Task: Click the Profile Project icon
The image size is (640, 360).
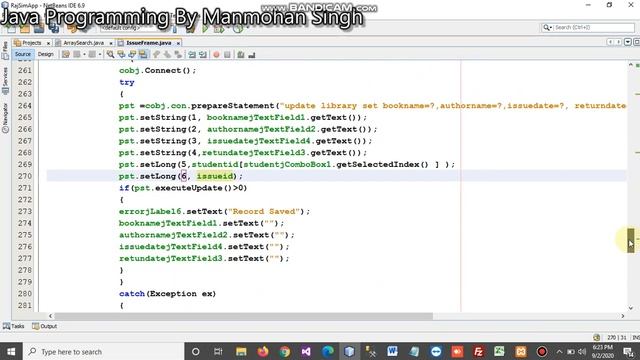Action: pos(238,28)
